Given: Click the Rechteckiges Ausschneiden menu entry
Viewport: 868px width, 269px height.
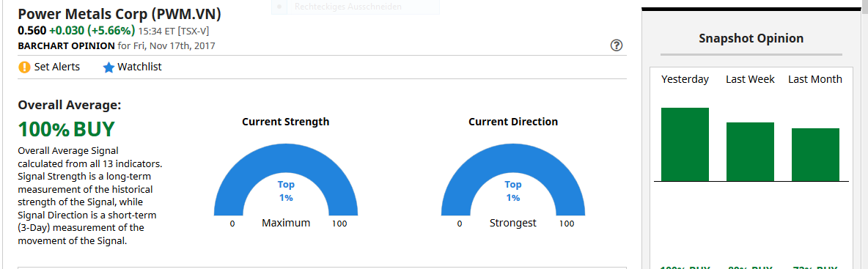Looking at the screenshot, I should (348, 7).
